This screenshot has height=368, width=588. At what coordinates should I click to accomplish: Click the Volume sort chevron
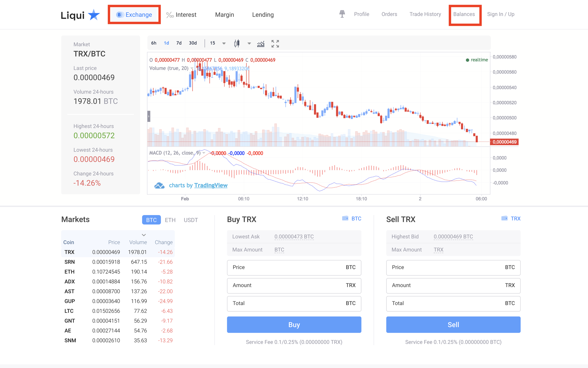click(x=144, y=235)
